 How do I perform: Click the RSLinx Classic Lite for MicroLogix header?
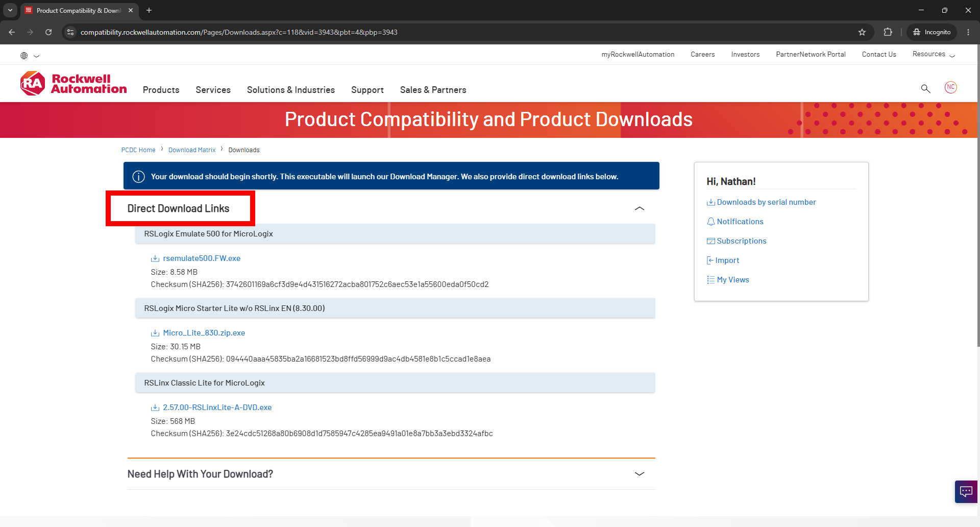click(395, 383)
